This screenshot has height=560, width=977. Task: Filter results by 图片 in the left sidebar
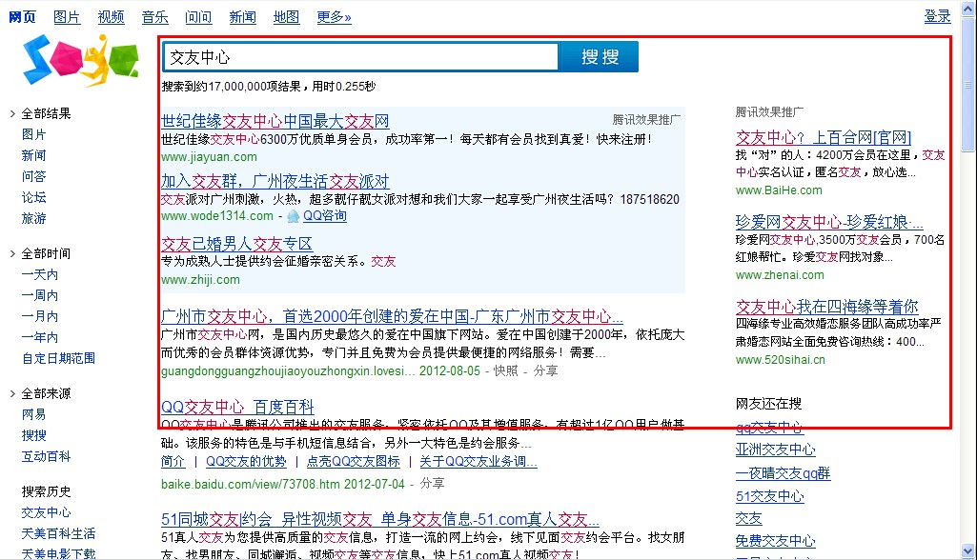point(33,134)
